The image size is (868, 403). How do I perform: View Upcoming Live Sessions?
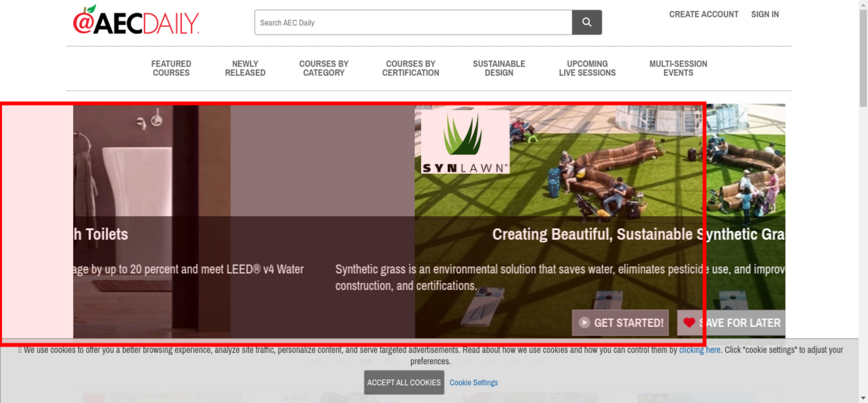587,69
